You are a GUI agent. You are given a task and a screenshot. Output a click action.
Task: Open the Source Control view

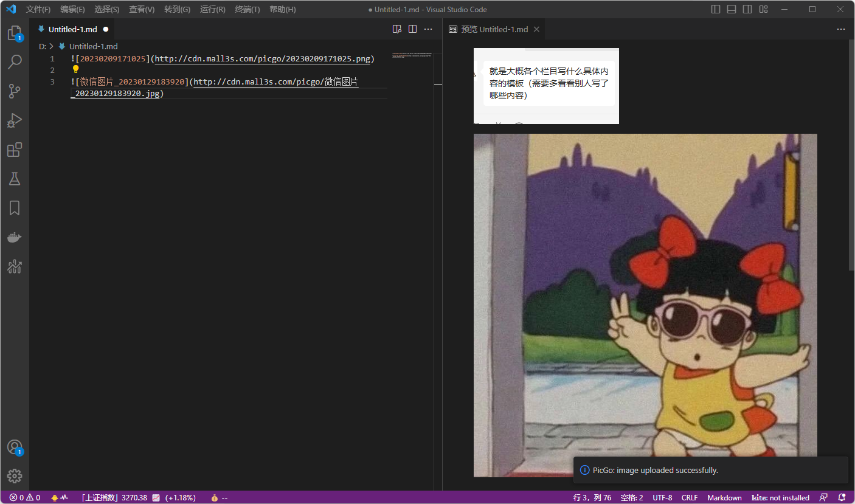click(x=15, y=91)
